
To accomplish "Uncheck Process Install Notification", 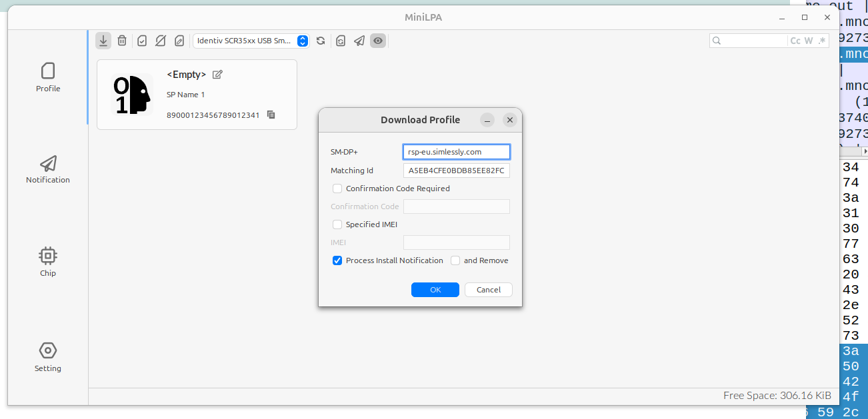I will click(337, 260).
